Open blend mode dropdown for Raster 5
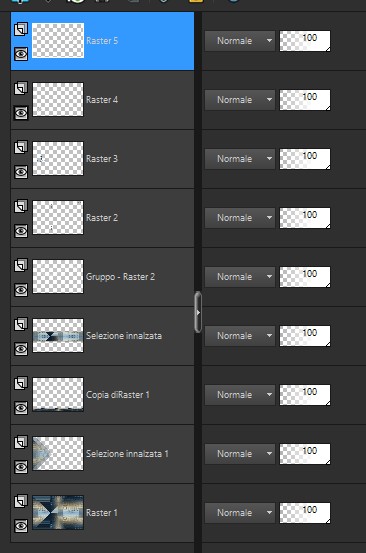This screenshot has height=553, width=366. coord(239,41)
